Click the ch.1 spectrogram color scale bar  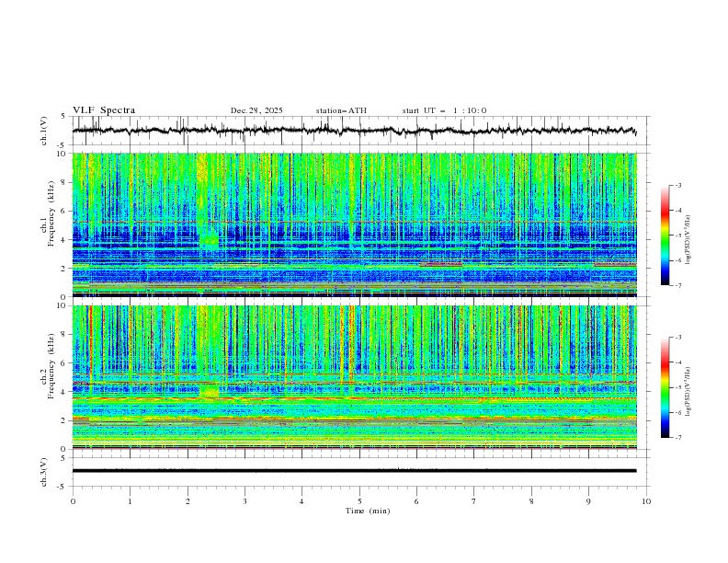tap(665, 236)
